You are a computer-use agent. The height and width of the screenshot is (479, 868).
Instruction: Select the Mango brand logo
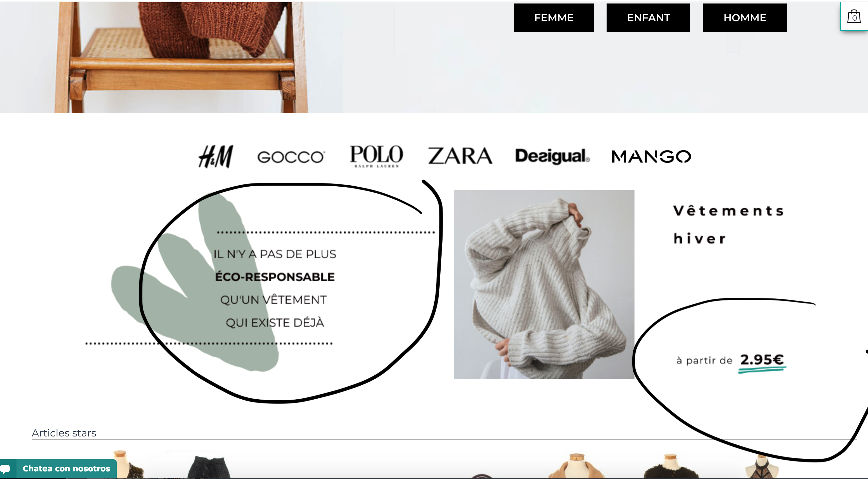[651, 157]
